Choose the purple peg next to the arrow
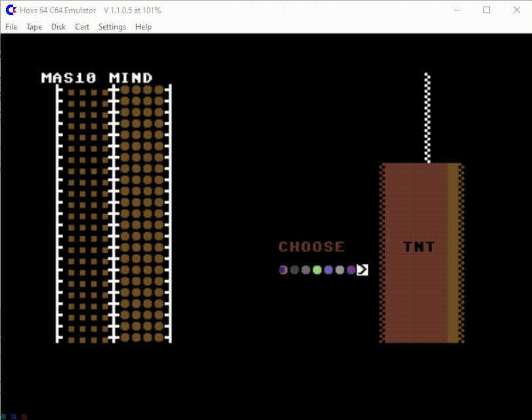The height and width of the screenshot is (420, 532). click(351, 270)
